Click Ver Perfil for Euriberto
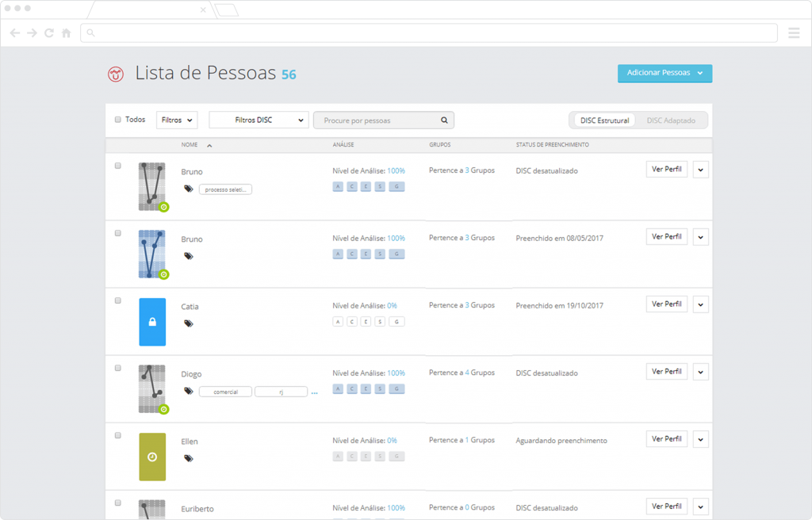This screenshot has width=812, height=520. (x=666, y=506)
